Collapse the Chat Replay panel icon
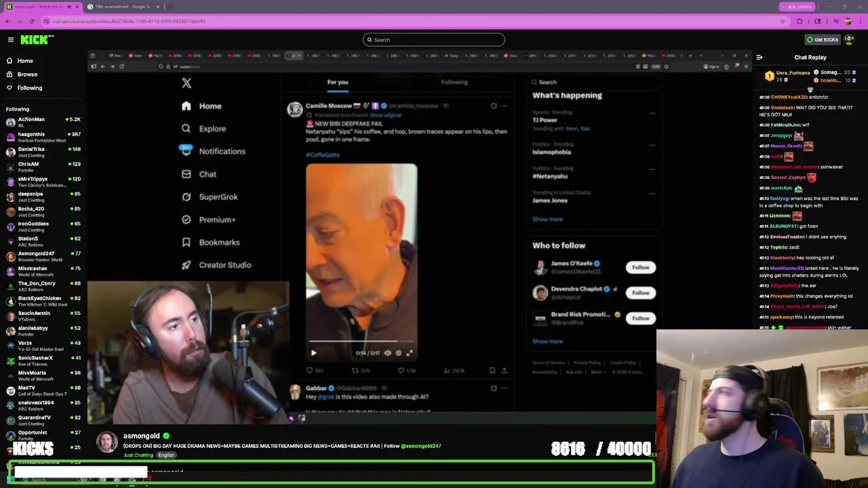868x488 pixels. pyautogui.click(x=759, y=58)
